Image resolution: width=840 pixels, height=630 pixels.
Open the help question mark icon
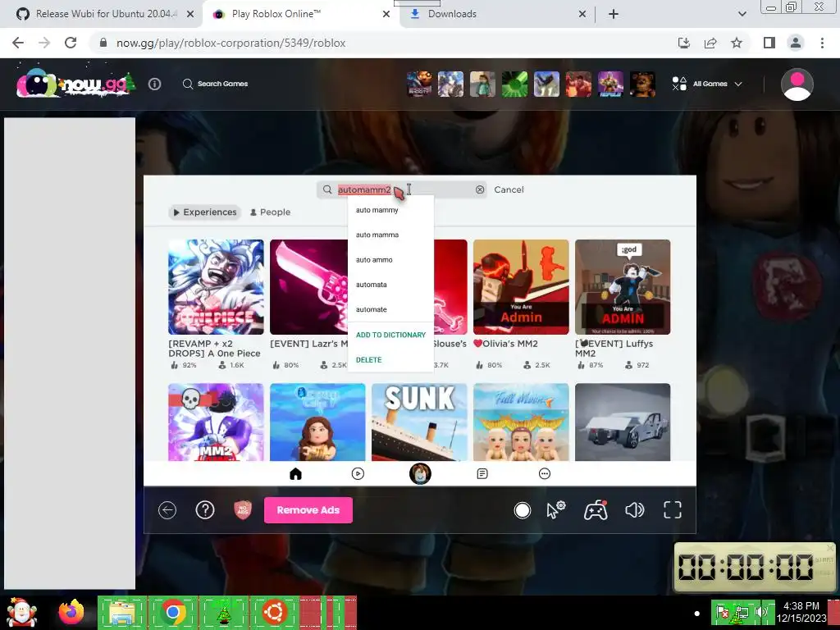tap(205, 510)
